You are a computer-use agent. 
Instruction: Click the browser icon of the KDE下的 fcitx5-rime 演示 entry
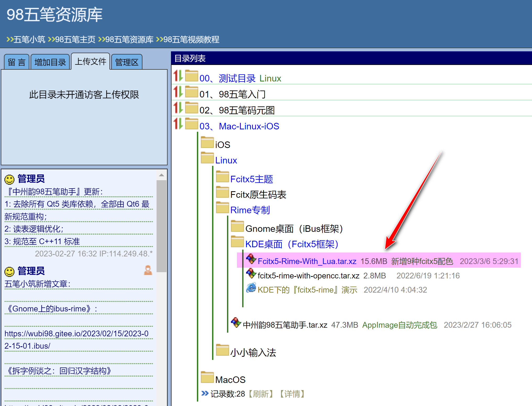(x=251, y=288)
